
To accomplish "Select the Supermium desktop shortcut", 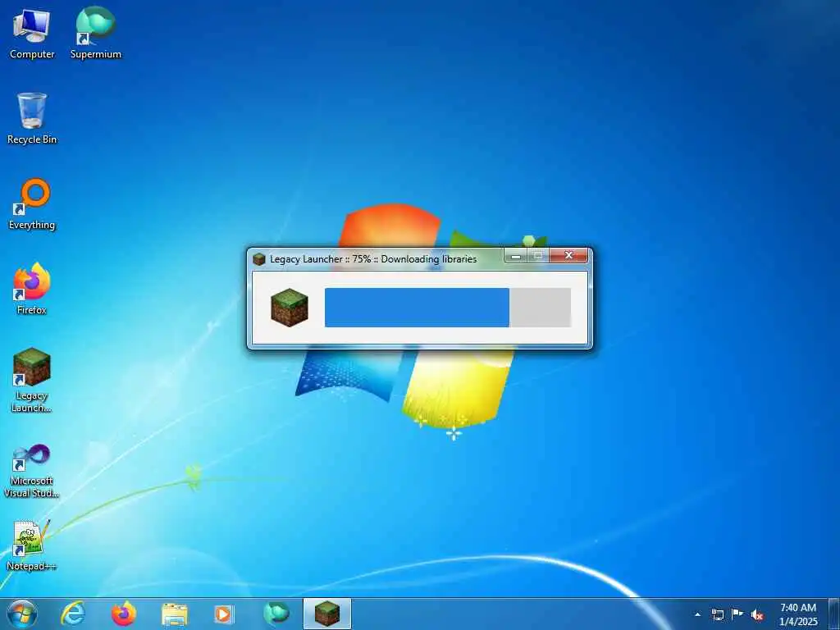I will click(x=96, y=33).
